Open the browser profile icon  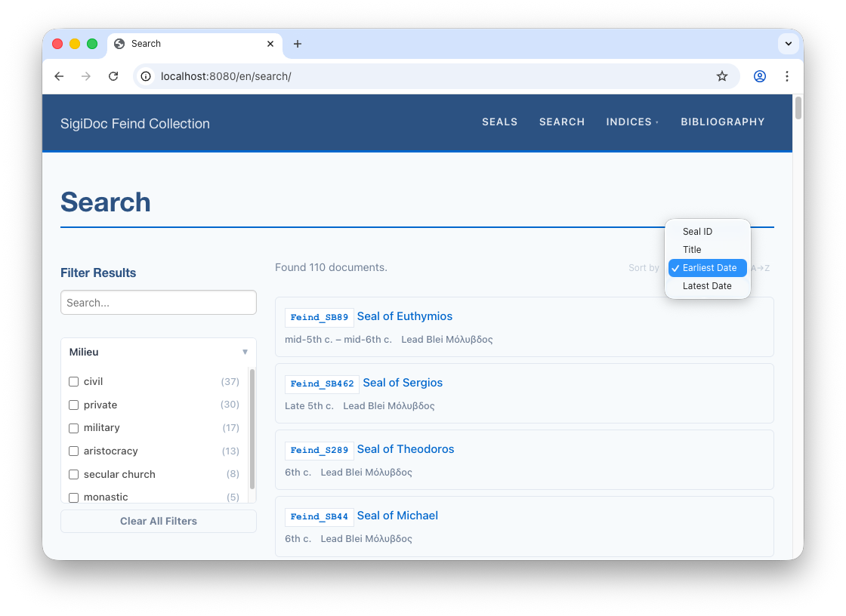pyautogui.click(x=760, y=76)
